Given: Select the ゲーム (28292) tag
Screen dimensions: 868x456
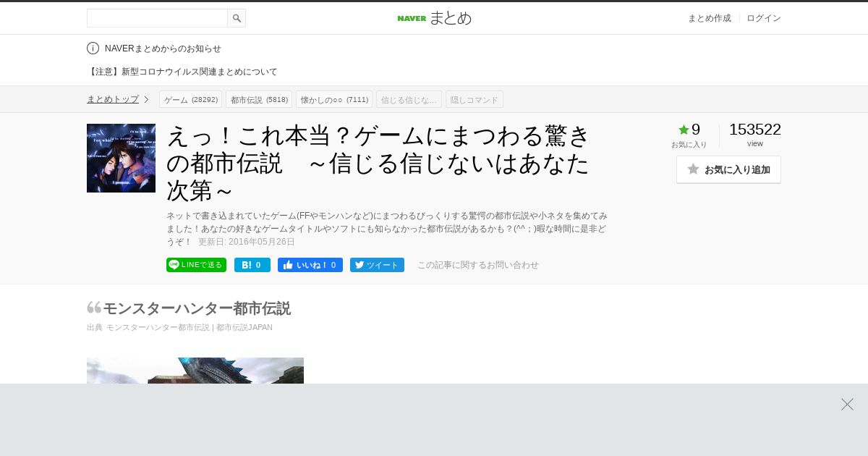Looking at the screenshot, I should pyautogui.click(x=190, y=99).
